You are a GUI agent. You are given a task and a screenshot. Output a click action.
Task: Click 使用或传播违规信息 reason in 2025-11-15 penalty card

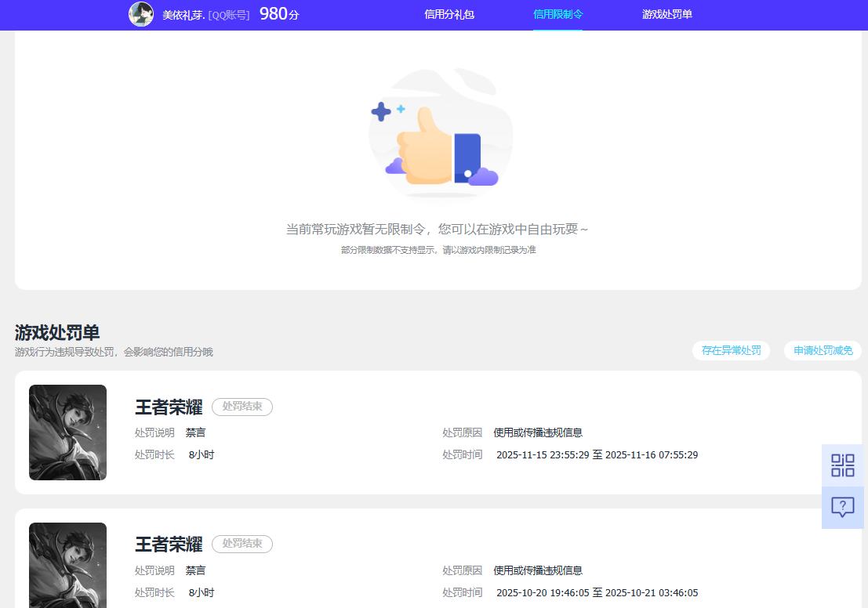pyautogui.click(x=538, y=432)
